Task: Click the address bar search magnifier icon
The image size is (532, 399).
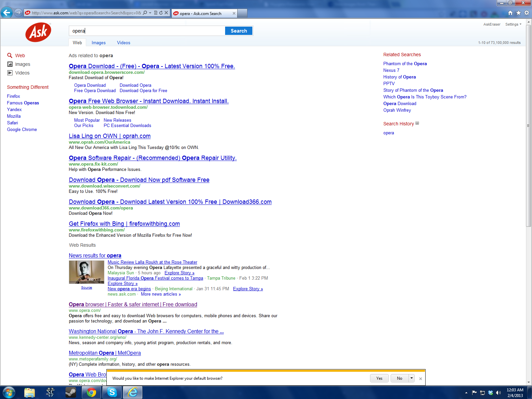Action: (145, 13)
